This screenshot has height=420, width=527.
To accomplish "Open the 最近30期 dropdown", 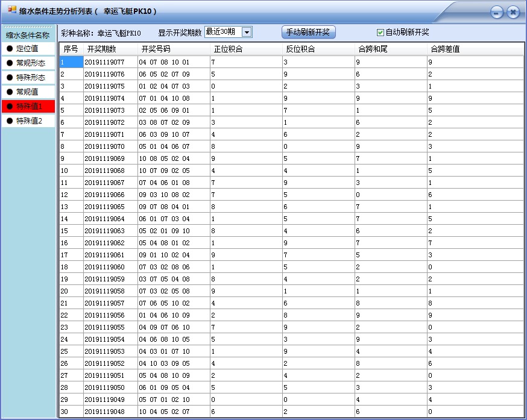I will (220, 31).
